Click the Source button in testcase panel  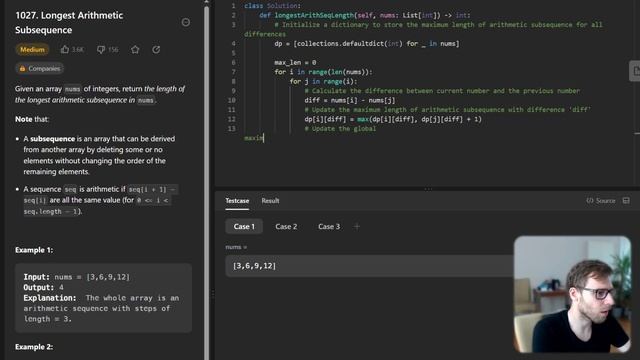601,201
